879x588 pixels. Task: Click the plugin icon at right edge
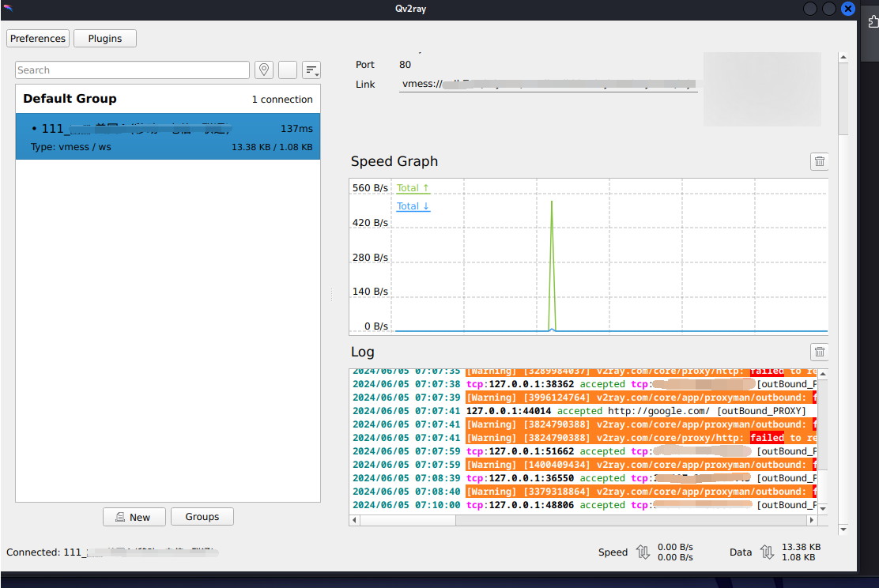coord(873,21)
